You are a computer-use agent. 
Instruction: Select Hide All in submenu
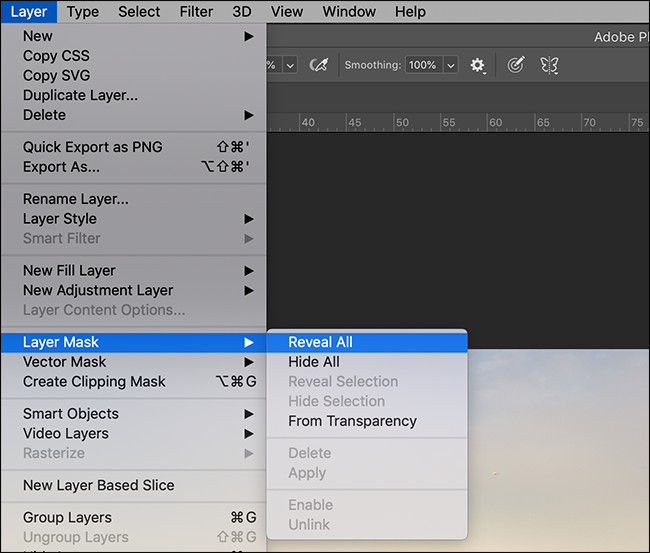click(x=367, y=362)
